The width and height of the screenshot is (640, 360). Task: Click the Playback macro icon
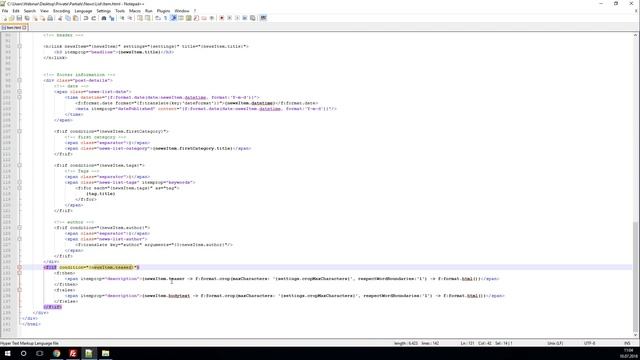click(237, 18)
